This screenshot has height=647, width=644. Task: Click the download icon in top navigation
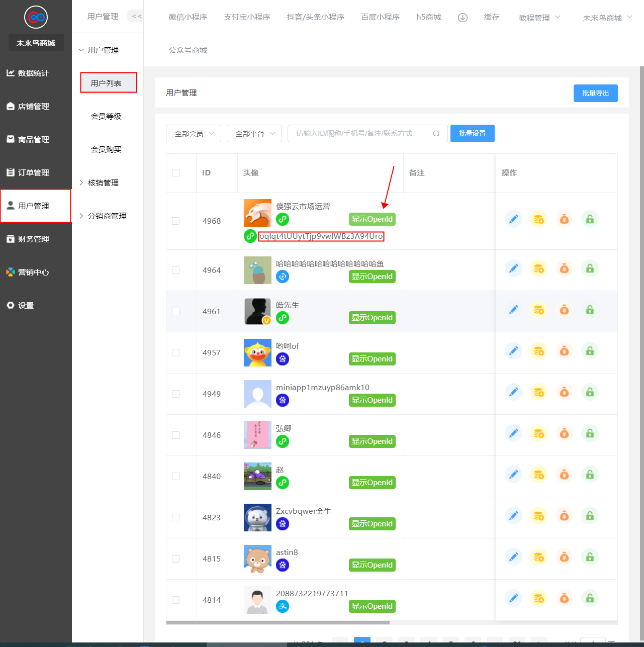[x=463, y=18]
